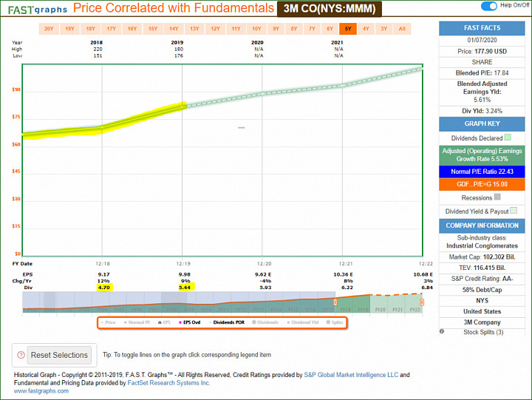
Task: Switch to the 11Y time frame
Action: point(236,29)
